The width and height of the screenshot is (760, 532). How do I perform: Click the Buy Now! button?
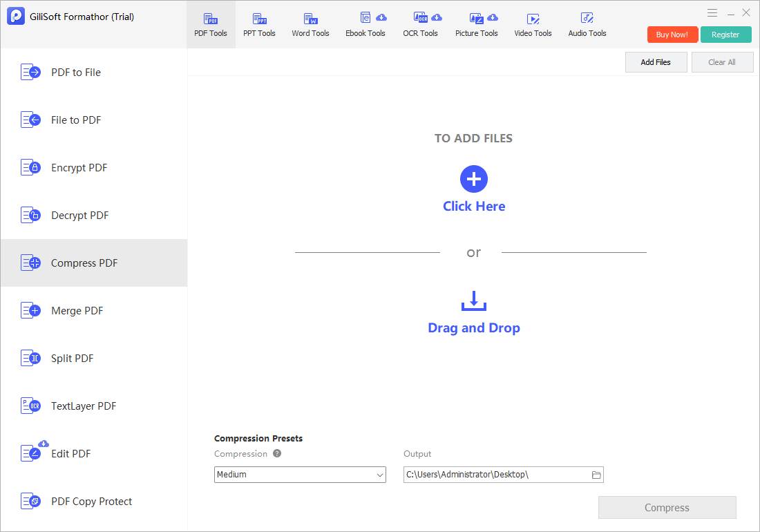(x=672, y=35)
